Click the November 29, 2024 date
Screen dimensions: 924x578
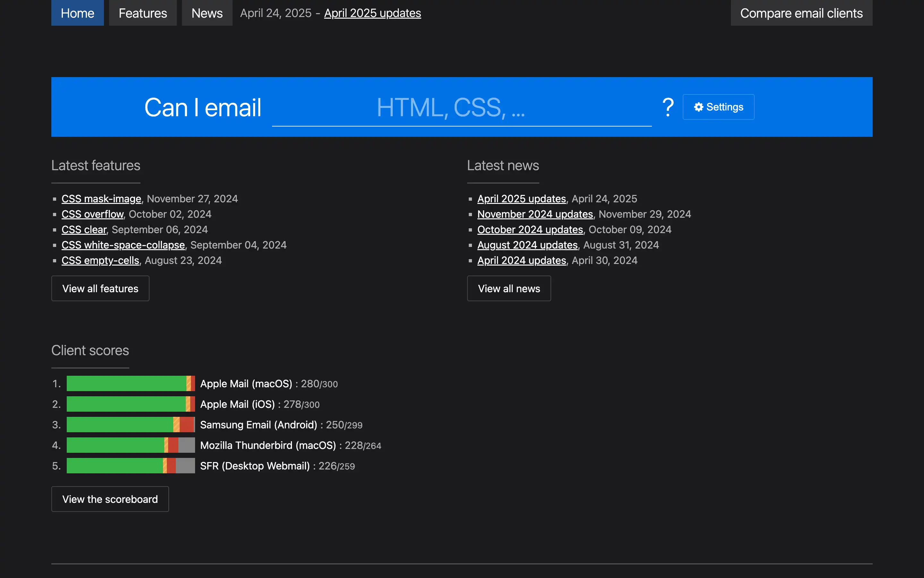coord(645,214)
